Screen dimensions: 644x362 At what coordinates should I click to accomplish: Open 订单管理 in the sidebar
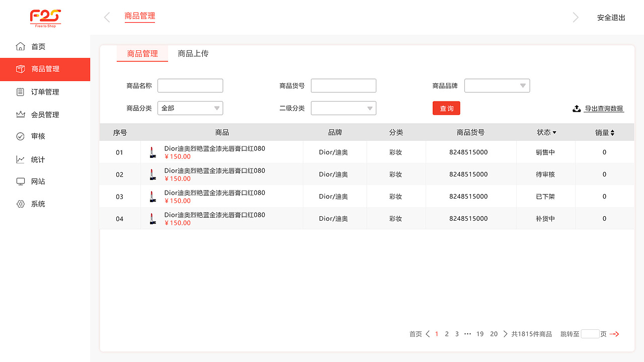click(45, 92)
